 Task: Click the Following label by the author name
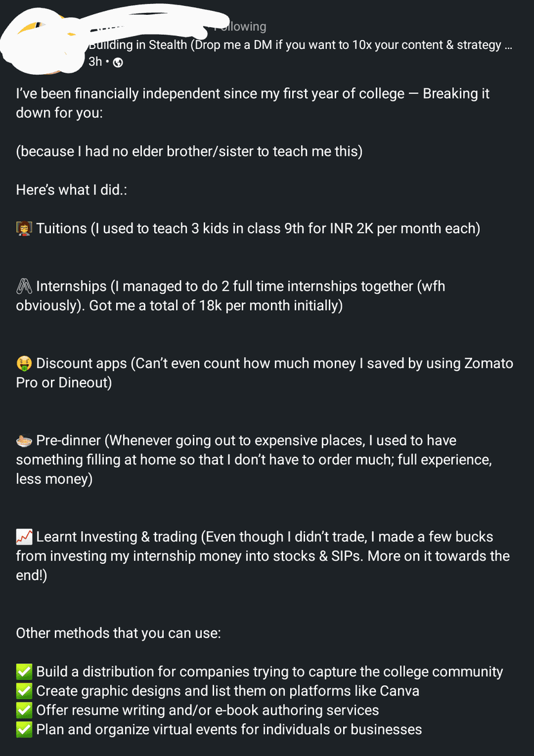pos(242,26)
